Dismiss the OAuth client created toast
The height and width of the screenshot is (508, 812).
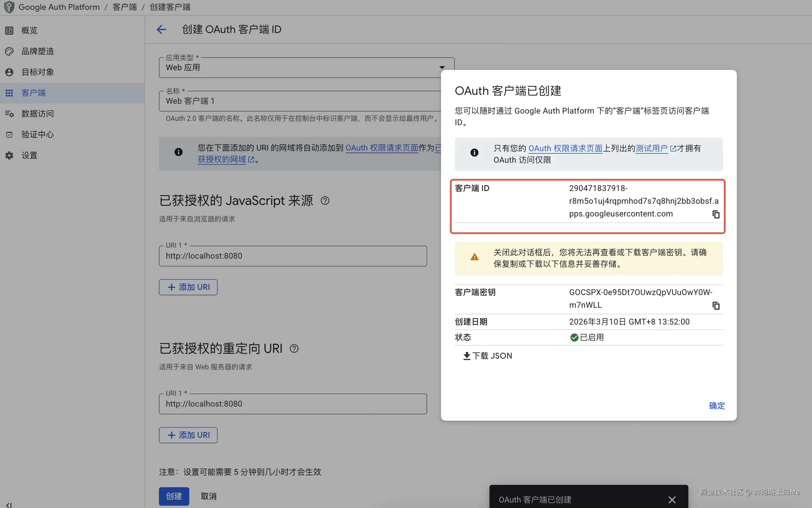click(x=672, y=500)
